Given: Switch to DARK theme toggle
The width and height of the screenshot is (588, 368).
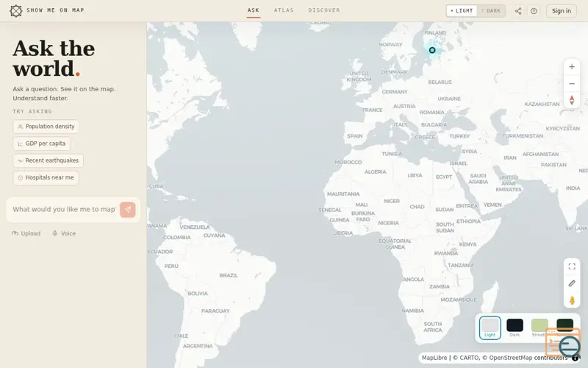Looking at the screenshot, I should [x=491, y=11].
